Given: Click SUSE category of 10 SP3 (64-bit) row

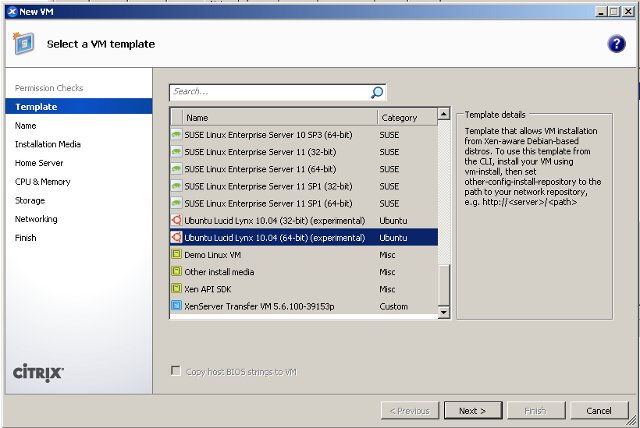Looking at the screenshot, I should click(x=389, y=135).
